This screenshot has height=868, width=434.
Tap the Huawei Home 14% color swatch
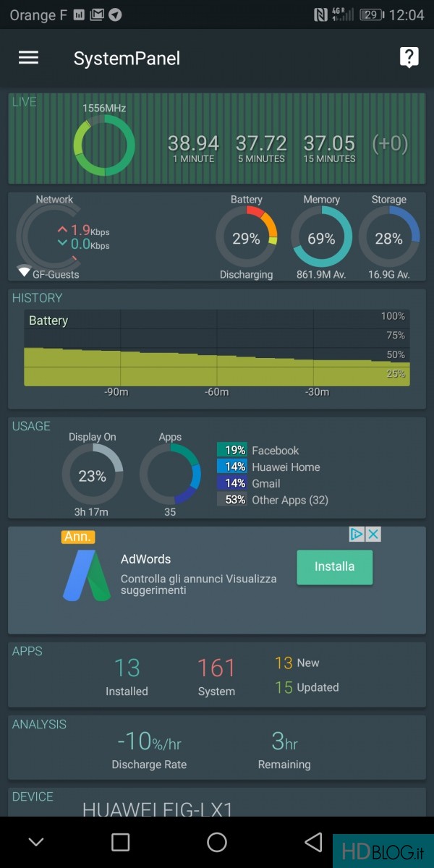pos(232,467)
